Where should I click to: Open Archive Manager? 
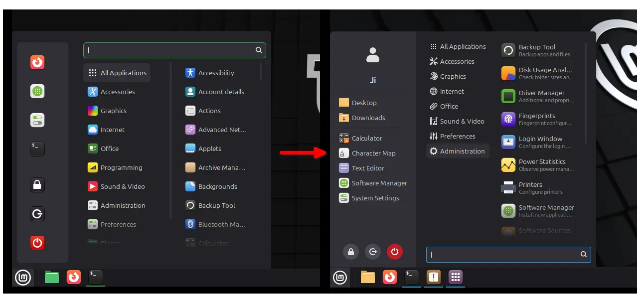pyautogui.click(x=215, y=167)
